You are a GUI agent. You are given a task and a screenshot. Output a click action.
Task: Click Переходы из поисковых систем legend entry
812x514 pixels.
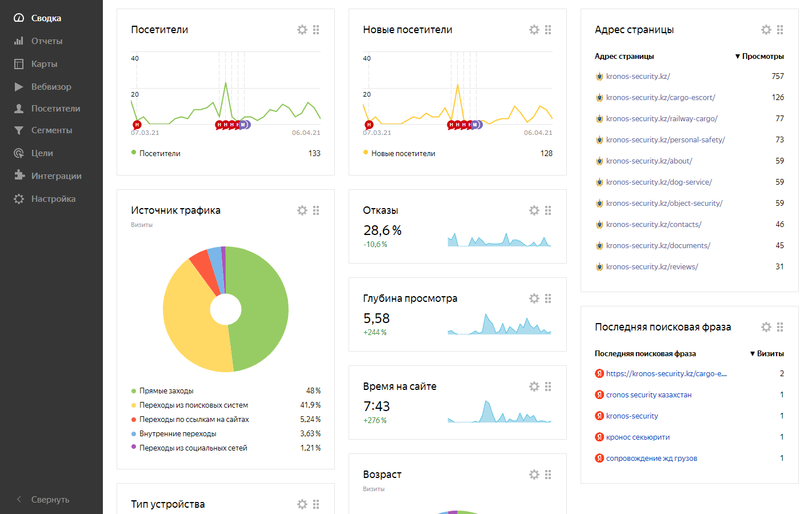(x=194, y=405)
